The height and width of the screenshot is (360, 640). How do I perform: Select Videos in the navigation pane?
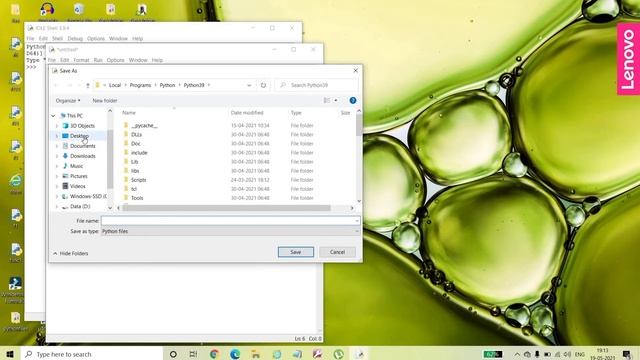click(x=78, y=186)
